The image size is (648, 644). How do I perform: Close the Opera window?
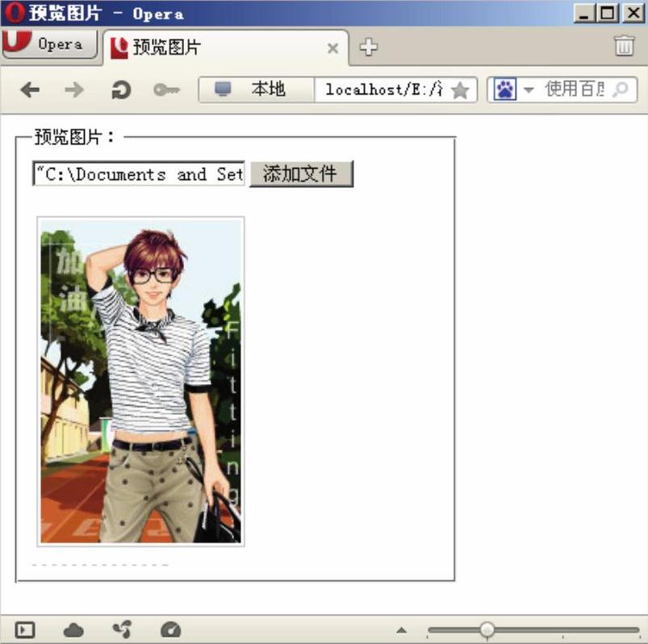[632, 14]
